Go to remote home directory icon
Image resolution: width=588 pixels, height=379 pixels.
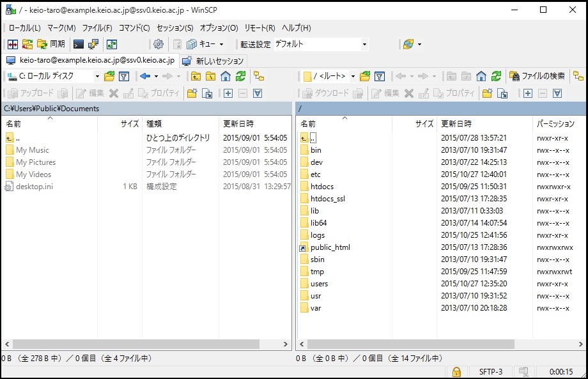pos(481,76)
